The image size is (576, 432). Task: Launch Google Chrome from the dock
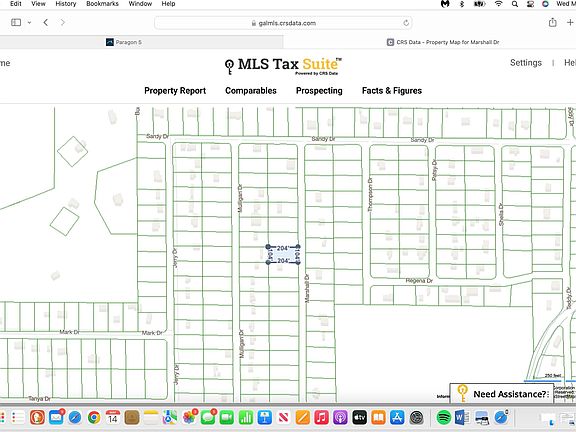pyautogui.click(x=94, y=417)
